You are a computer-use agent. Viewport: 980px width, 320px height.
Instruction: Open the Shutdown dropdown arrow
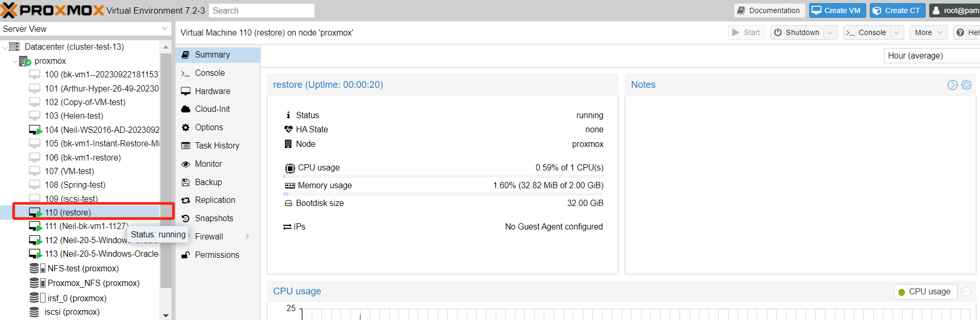coord(830,32)
